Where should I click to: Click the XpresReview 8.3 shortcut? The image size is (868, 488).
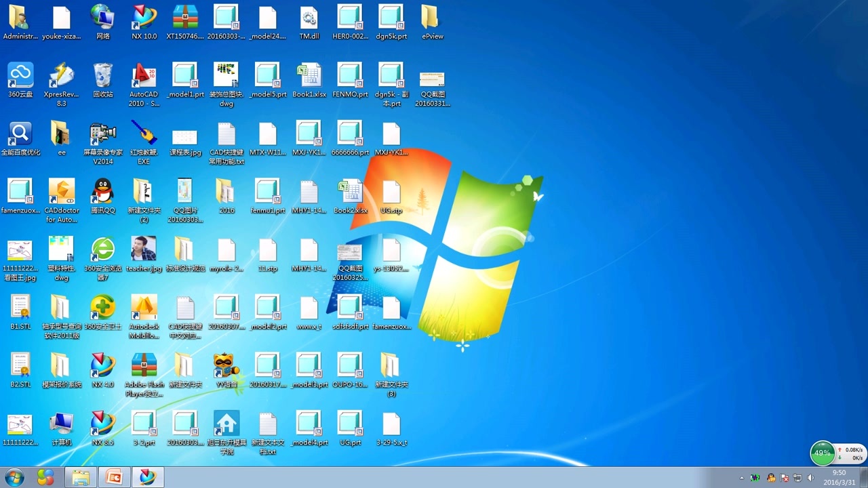[x=61, y=85]
